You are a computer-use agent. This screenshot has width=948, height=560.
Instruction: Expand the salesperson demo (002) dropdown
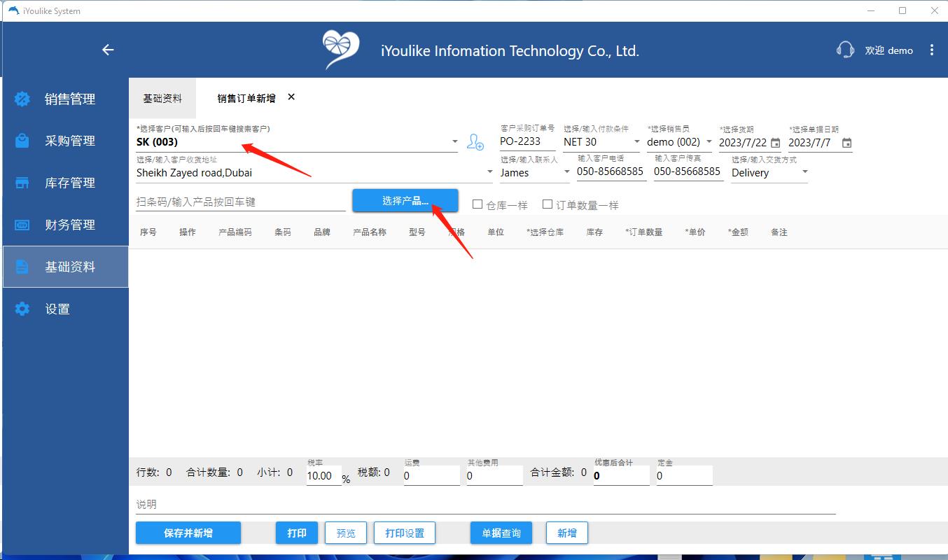(709, 142)
